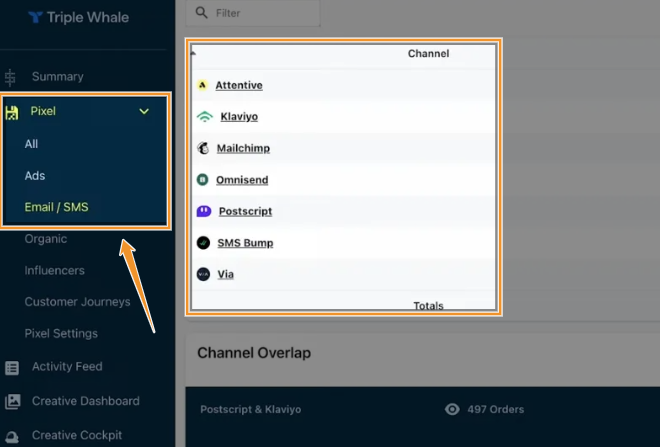660x447 pixels.
Task: Click the eye icon beside 497 Orders
Action: tap(452, 409)
